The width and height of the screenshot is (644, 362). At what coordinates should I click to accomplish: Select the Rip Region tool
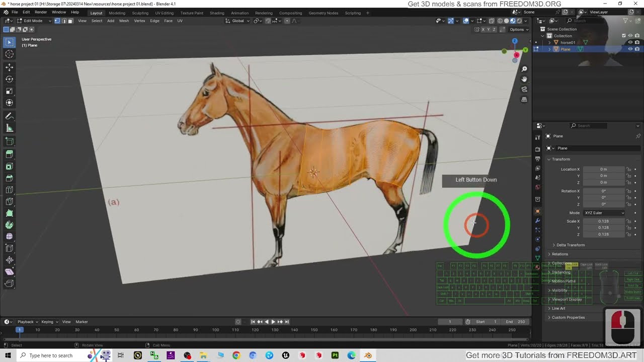click(10, 284)
